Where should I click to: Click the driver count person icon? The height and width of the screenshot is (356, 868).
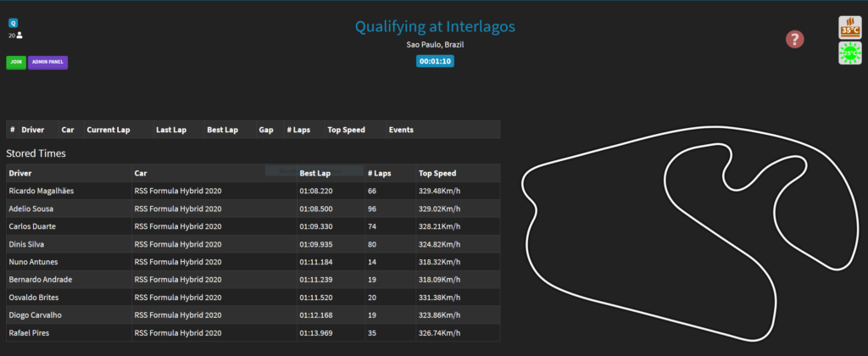click(19, 36)
